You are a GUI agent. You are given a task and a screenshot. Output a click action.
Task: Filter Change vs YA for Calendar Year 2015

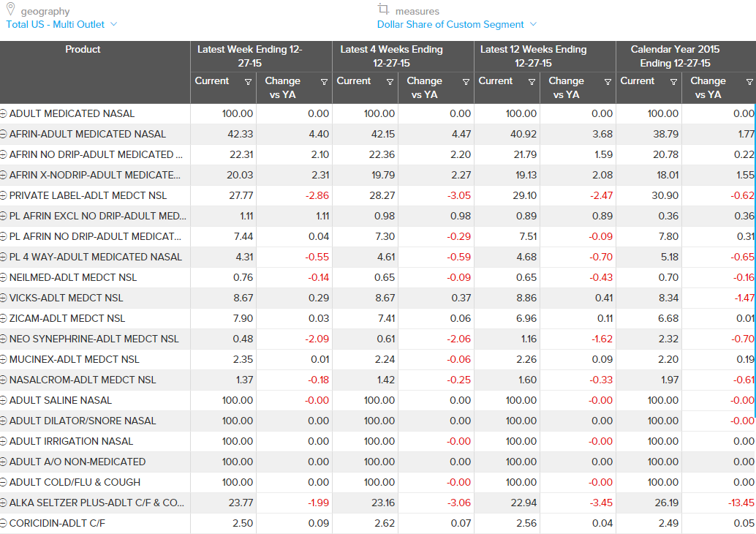pos(749,82)
